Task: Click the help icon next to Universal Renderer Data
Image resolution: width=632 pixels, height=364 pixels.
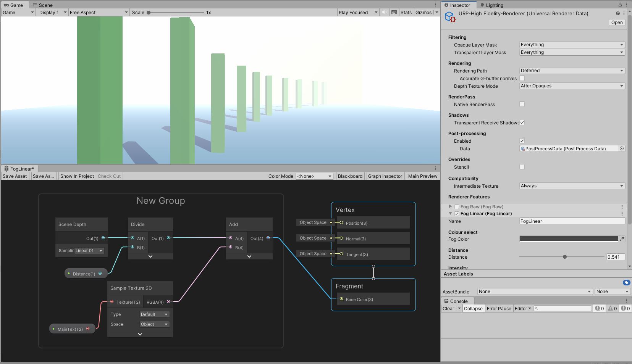Action: (x=617, y=13)
